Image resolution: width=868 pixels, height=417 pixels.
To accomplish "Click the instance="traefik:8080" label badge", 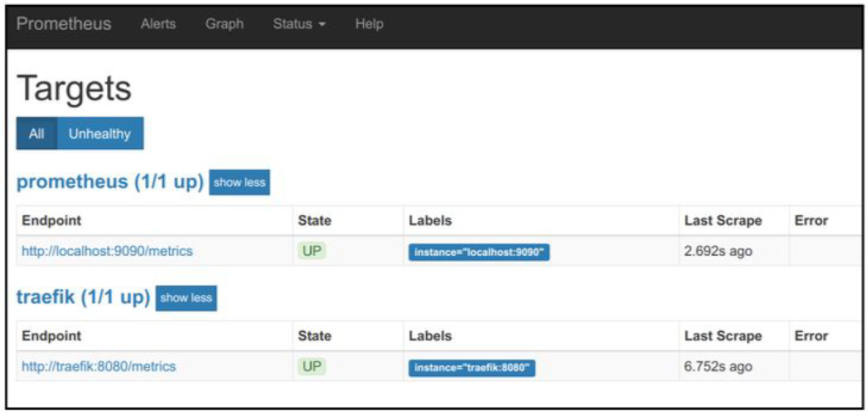I will pyautogui.click(x=471, y=368).
